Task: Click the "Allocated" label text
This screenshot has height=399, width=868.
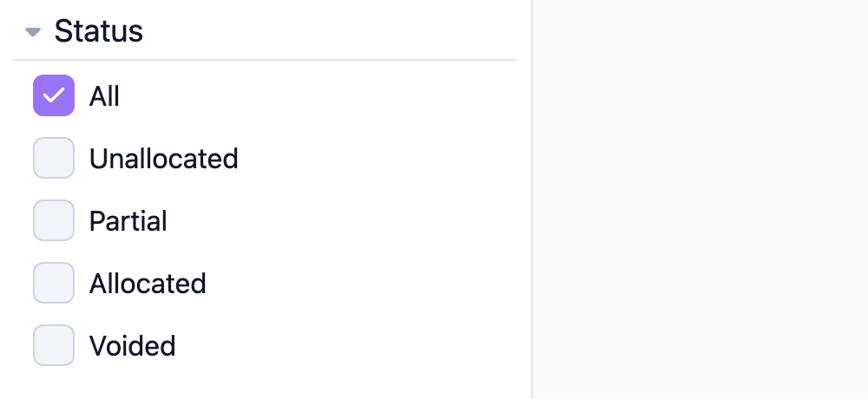Action: pyautogui.click(x=148, y=284)
